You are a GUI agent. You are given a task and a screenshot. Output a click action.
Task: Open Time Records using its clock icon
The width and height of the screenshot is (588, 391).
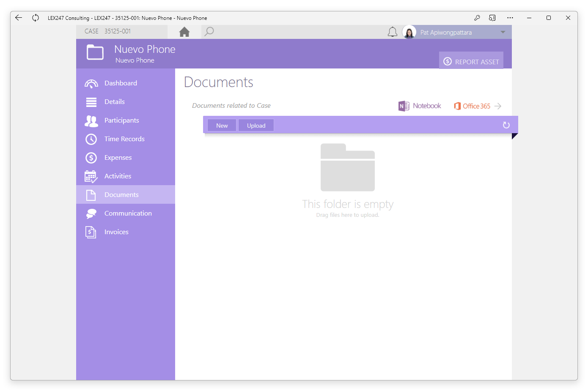(x=91, y=139)
